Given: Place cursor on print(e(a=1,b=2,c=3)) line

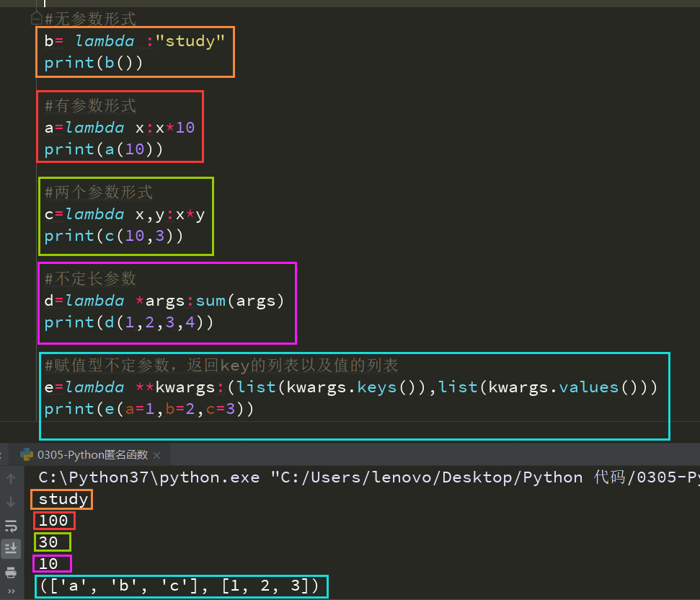Looking at the screenshot, I should tap(149, 410).
